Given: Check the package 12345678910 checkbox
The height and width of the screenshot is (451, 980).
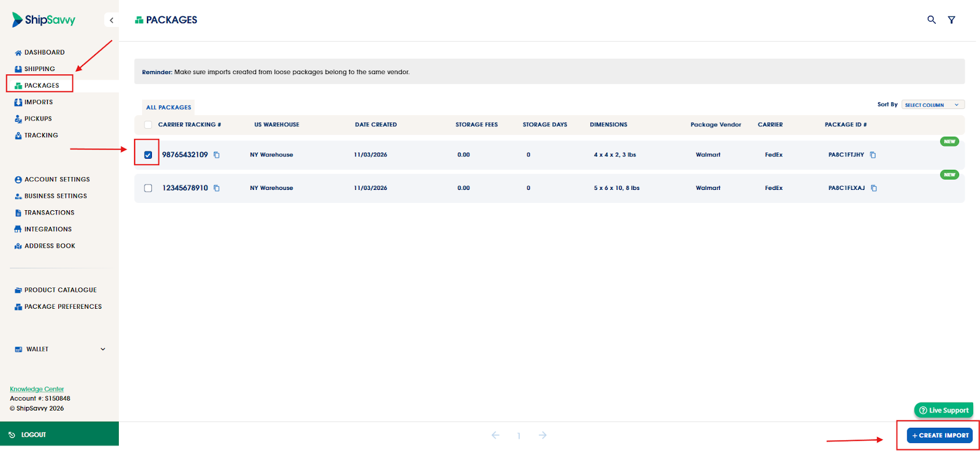Looking at the screenshot, I should click(148, 188).
